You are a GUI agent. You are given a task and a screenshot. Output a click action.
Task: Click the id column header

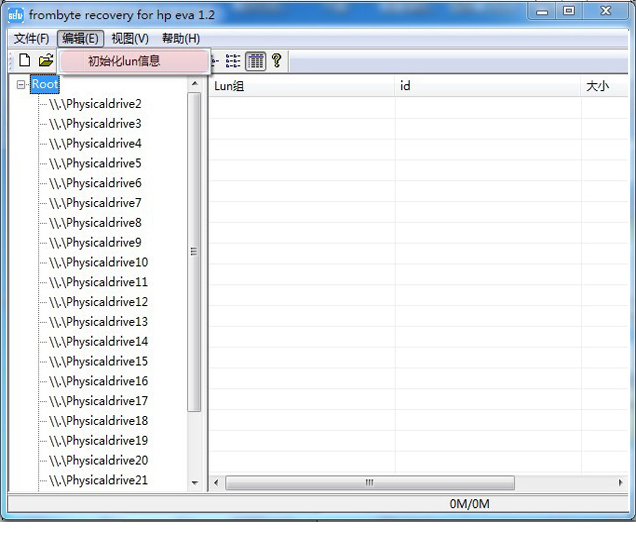488,86
